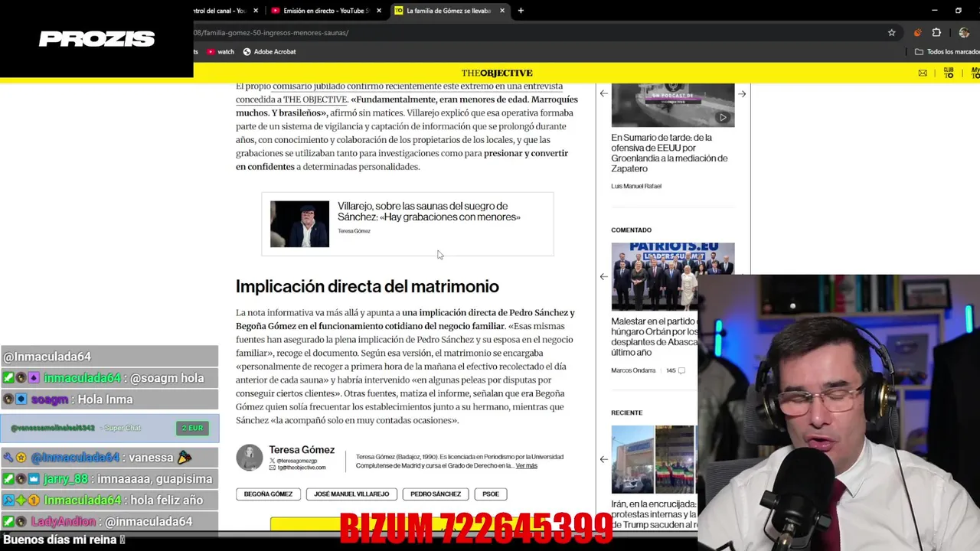Open the Villarejo saunas related article card
Screen dimensions: 980x551
tap(407, 223)
